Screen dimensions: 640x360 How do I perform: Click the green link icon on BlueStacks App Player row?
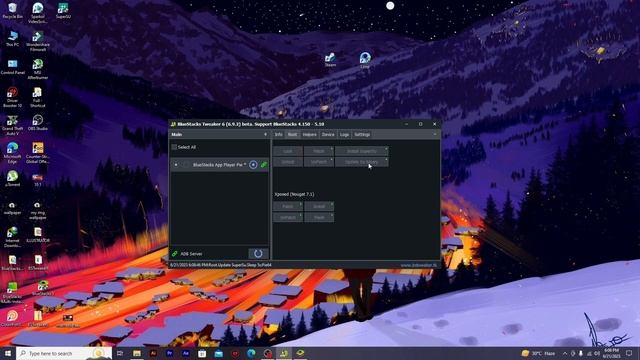click(x=264, y=164)
